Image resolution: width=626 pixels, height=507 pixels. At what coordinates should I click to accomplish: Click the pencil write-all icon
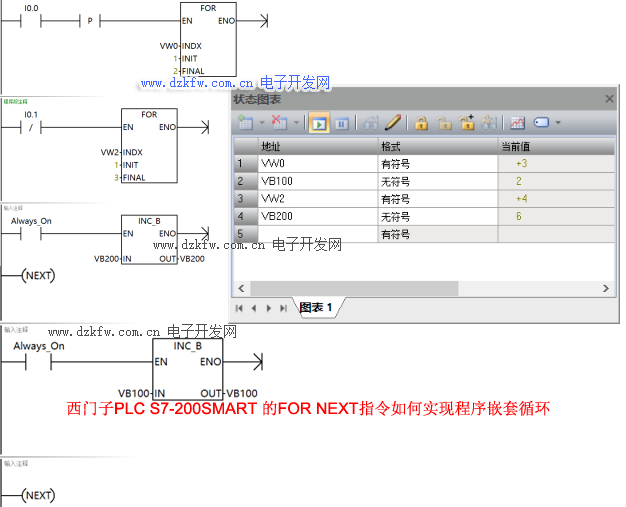coord(393,123)
